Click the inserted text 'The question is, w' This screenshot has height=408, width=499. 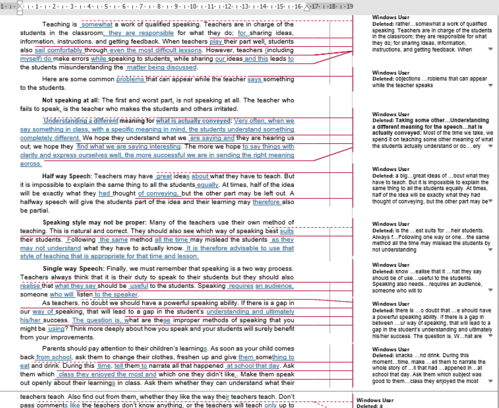(x=101, y=320)
